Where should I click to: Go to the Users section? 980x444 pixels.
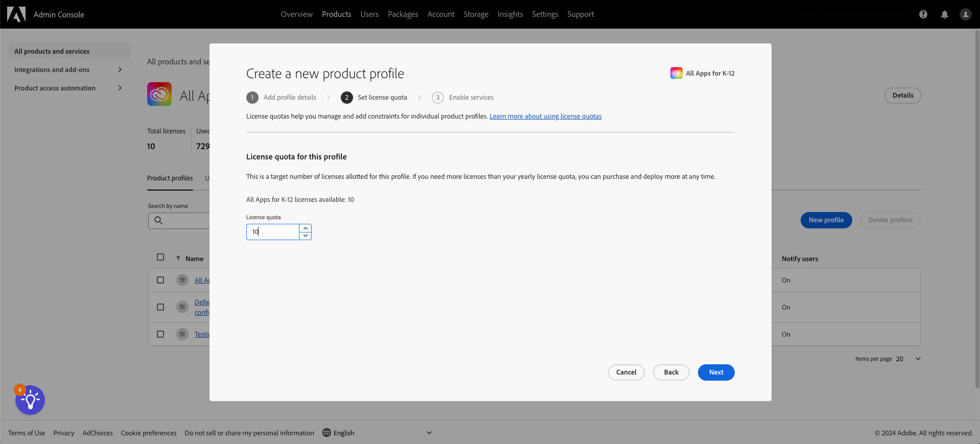click(x=369, y=14)
